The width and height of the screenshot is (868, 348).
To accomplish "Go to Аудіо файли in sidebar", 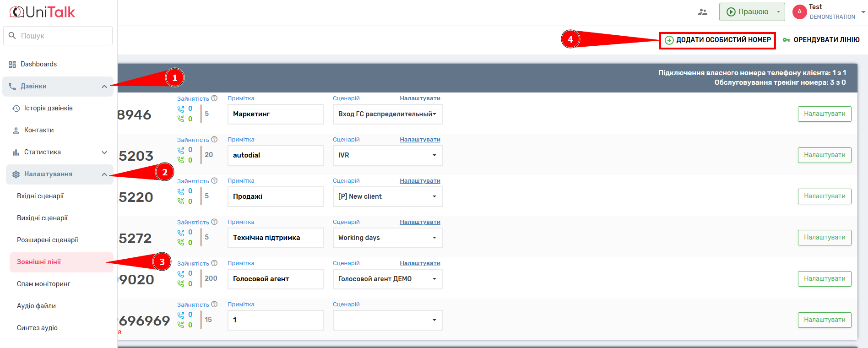I will click(36, 306).
